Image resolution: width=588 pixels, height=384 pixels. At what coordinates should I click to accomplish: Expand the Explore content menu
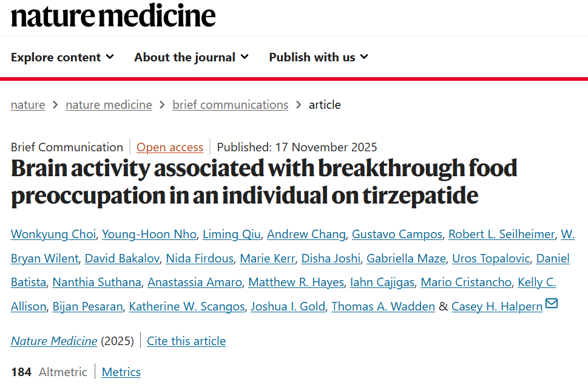click(62, 57)
